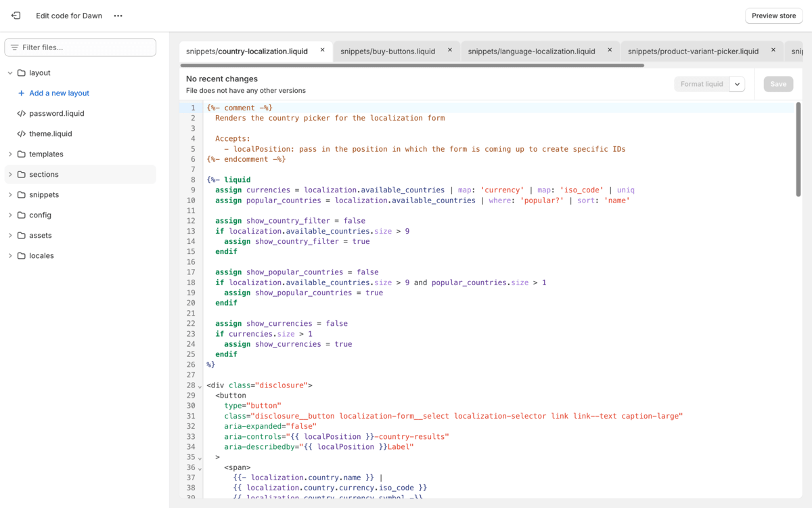
Task: Click the Preview store button
Action: (x=773, y=15)
